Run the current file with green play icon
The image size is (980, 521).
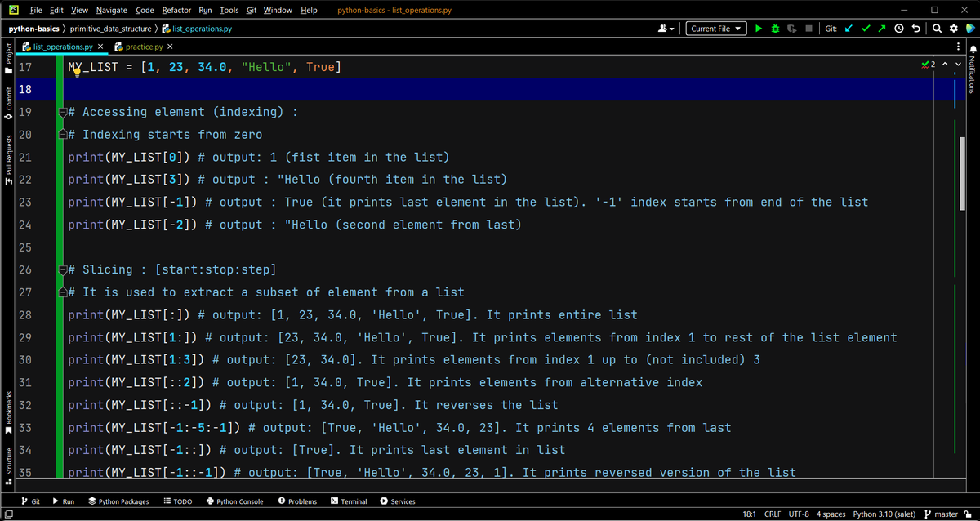point(759,29)
